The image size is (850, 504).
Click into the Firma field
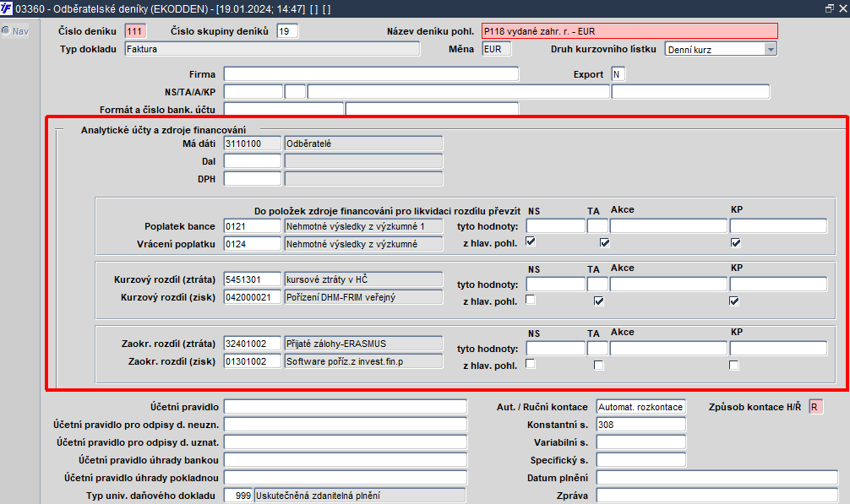pos(371,74)
